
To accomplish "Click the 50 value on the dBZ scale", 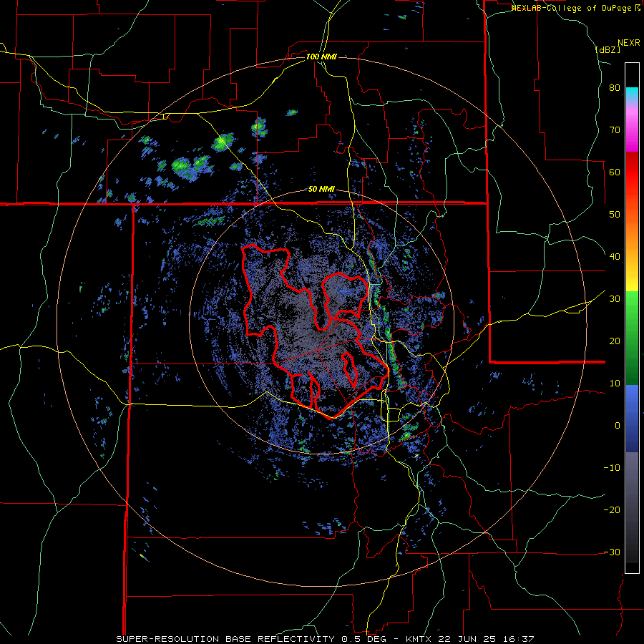I will 615,215.
